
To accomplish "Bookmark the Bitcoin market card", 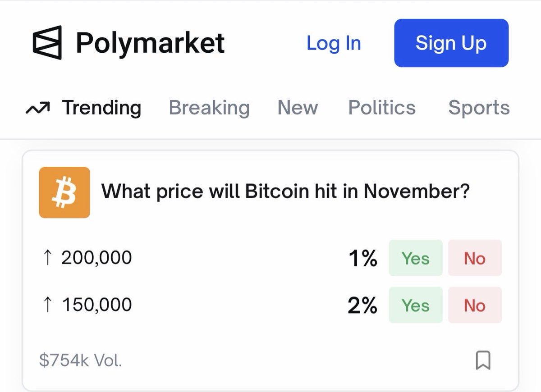I will [x=483, y=360].
